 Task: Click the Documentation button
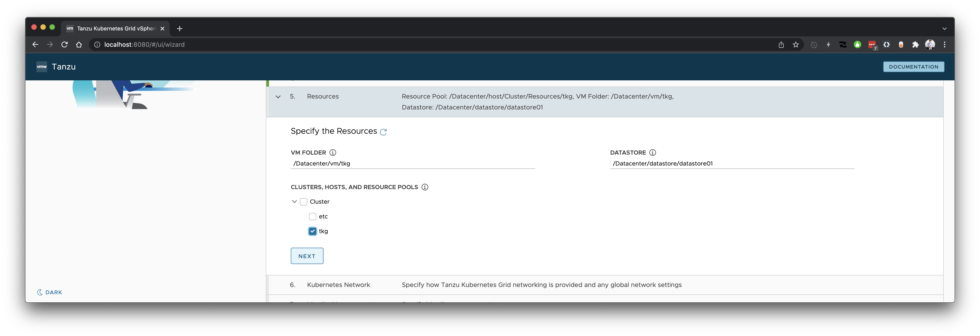click(914, 67)
